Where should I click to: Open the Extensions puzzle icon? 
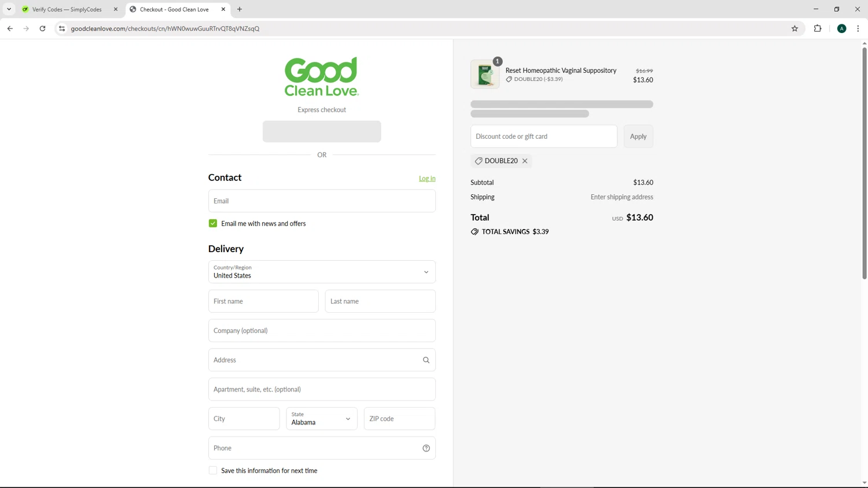[x=818, y=28]
